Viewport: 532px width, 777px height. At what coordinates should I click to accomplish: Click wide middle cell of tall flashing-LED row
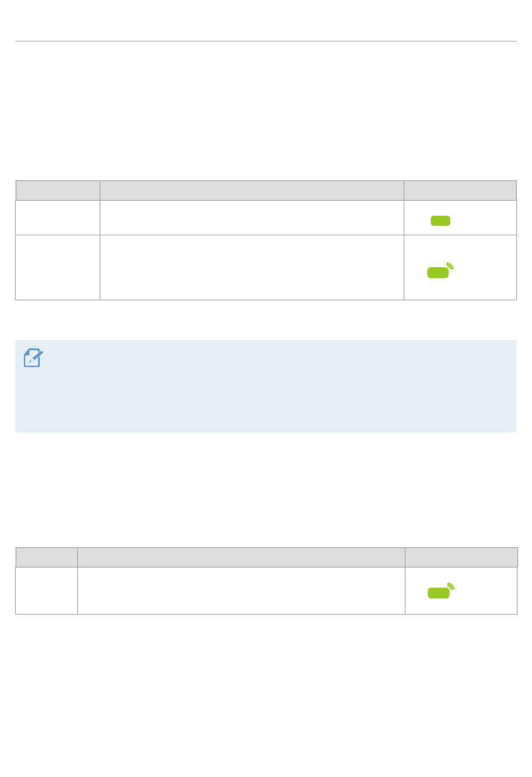click(252, 267)
